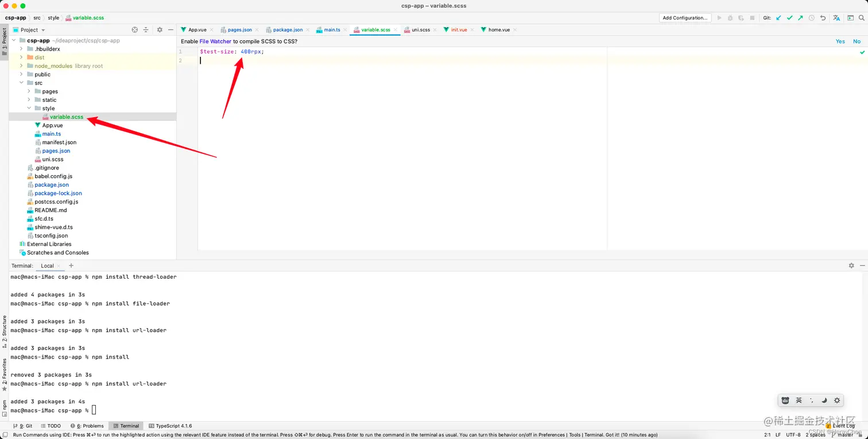
Task: Add new terminal session with plus
Action: pyautogui.click(x=71, y=265)
